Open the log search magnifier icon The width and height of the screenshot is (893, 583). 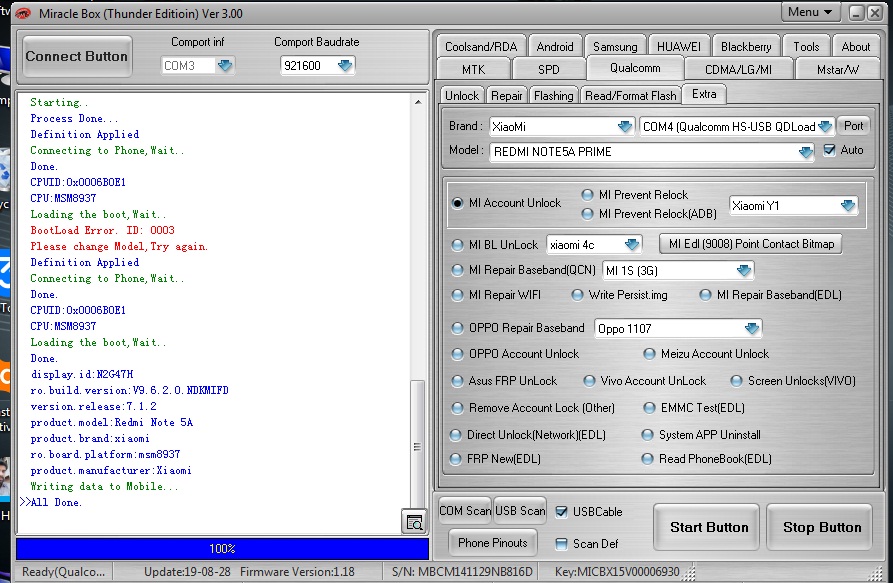pyautogui.click(x=414, y=522)
